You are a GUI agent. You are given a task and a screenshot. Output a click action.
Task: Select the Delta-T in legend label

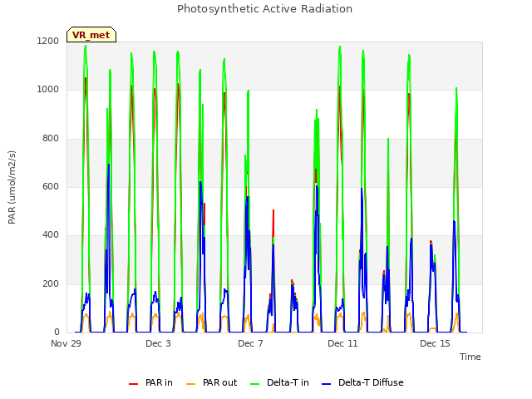[288, 382]
